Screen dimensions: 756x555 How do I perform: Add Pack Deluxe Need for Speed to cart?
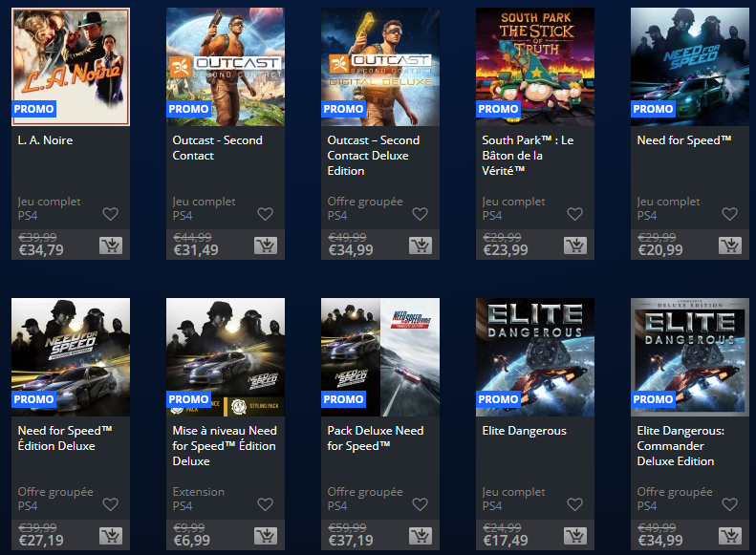421,536
